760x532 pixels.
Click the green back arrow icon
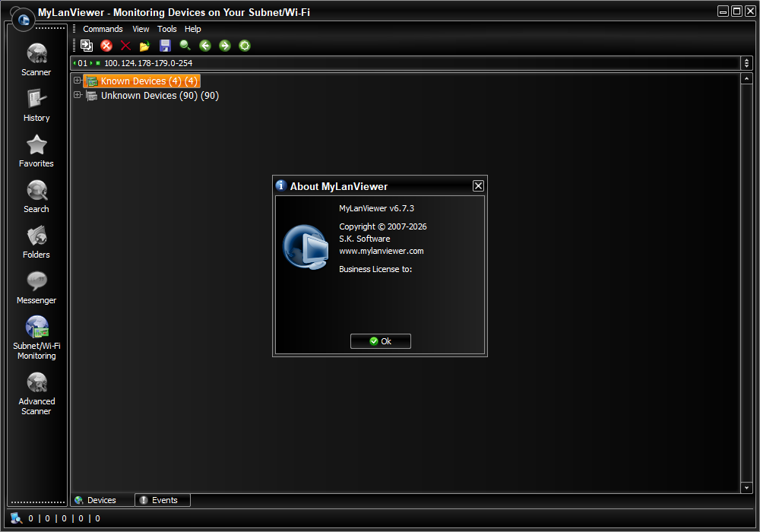[205, 46]
